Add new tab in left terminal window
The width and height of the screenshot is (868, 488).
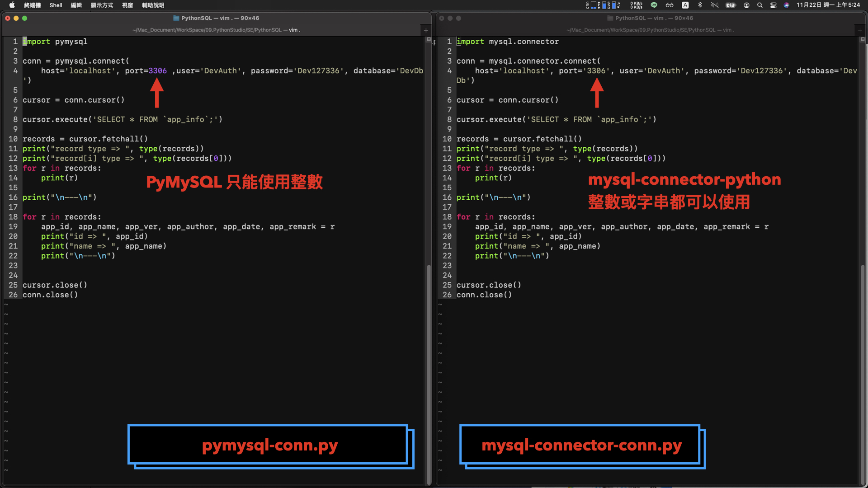pos(426,30)
